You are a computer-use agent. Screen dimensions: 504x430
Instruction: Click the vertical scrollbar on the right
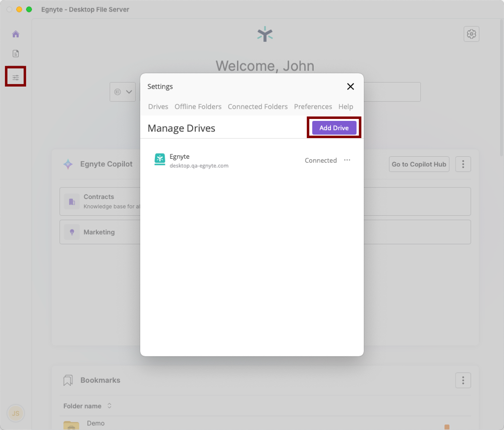point(502,87)
